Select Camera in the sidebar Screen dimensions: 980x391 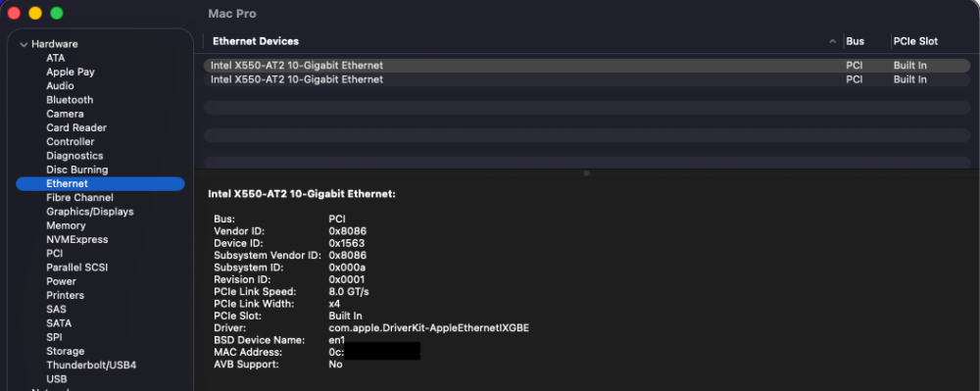tap(65, 114)
